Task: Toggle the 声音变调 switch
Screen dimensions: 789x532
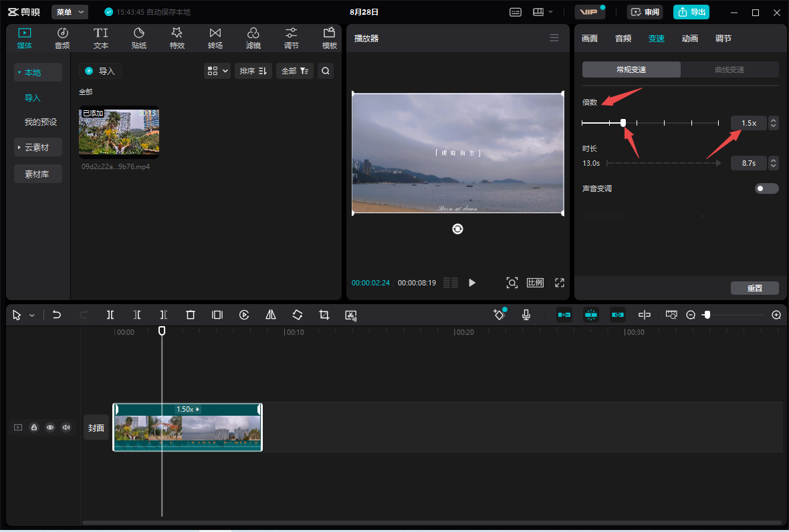Action: 766,188
